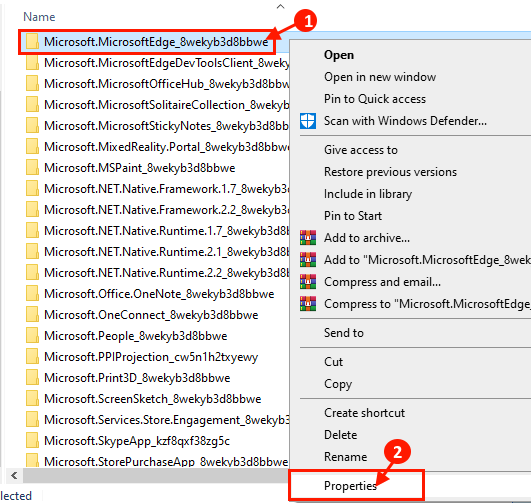Click folder icon of Microsoft.Services.Store.Engagement
This screenshot has height=503, width=531.
pyautogui.click(x=33, y=420)
